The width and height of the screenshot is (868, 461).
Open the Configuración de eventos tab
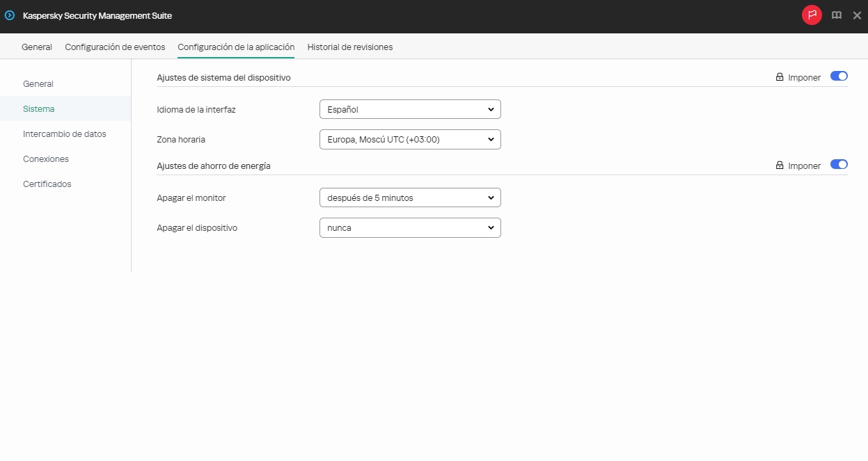click(x=115, y=47)
